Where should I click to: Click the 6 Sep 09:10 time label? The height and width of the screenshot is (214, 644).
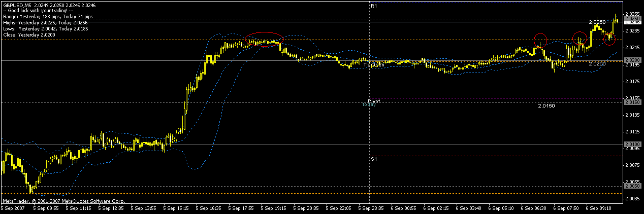[x=598, y=208]
